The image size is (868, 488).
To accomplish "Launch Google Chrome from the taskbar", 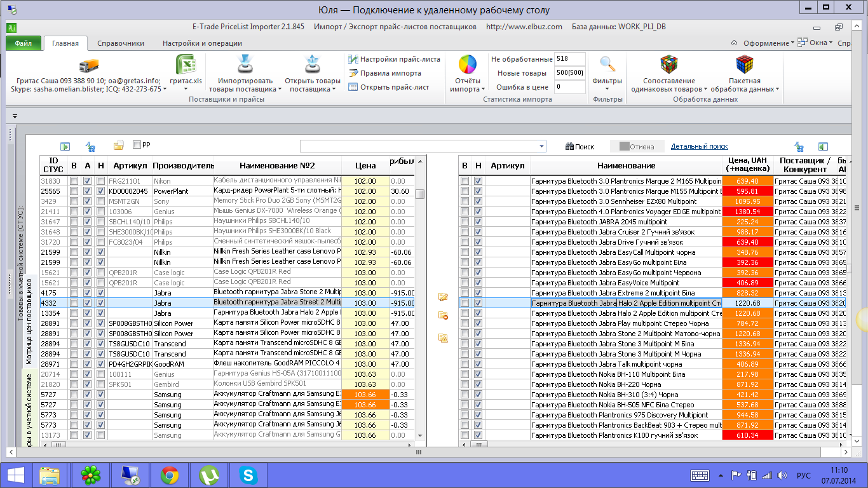I will coord(168,475).
